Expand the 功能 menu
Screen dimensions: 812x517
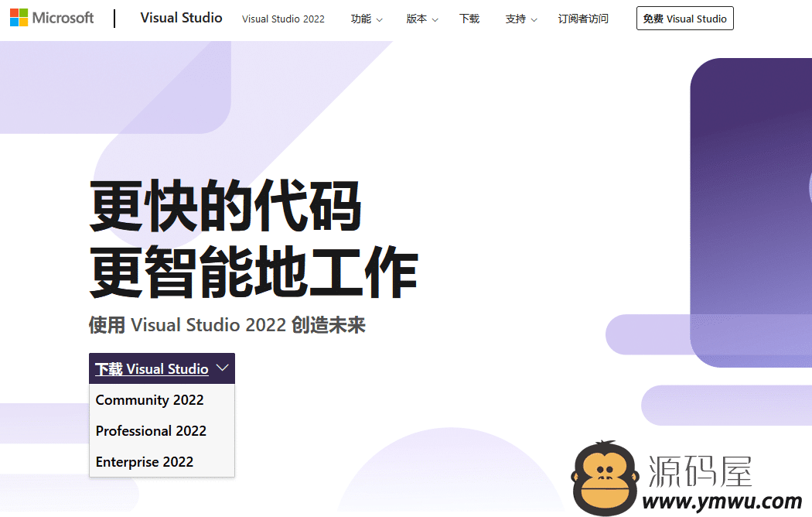tap(367, 19)
